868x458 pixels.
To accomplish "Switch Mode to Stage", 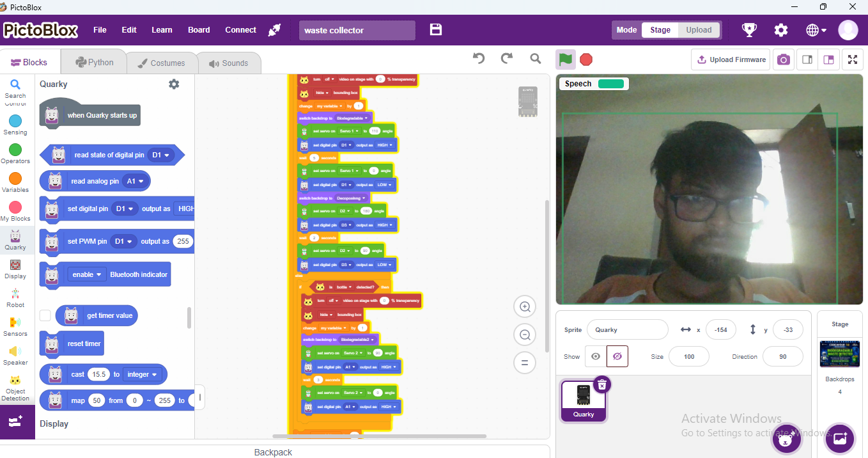I will [x=660, y=30].
